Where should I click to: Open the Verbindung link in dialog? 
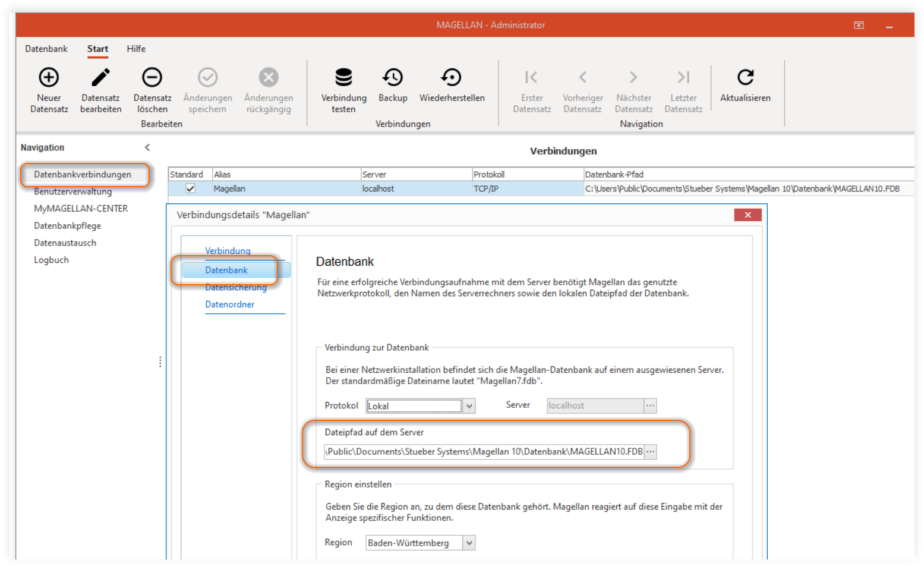tap(228, 251)
